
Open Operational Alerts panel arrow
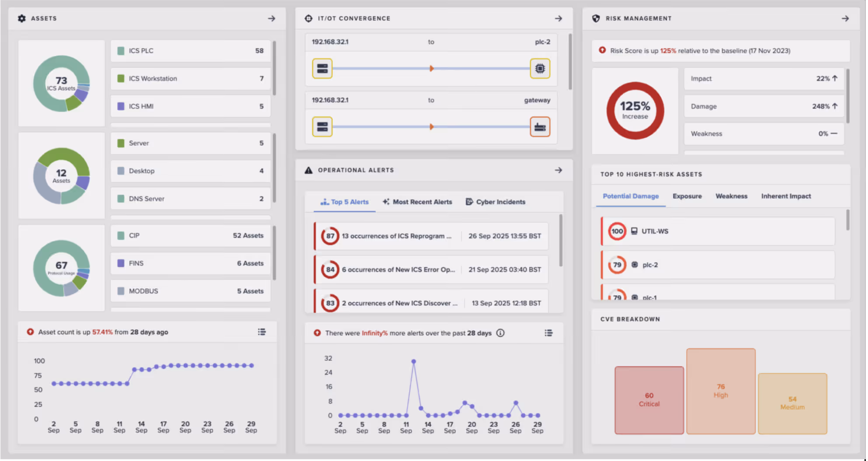click(558, 170)
